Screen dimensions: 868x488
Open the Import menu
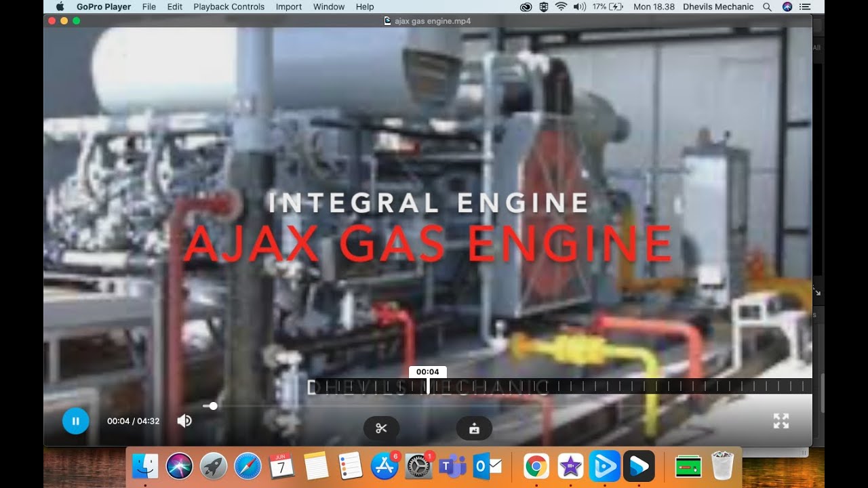click(289, 7)
